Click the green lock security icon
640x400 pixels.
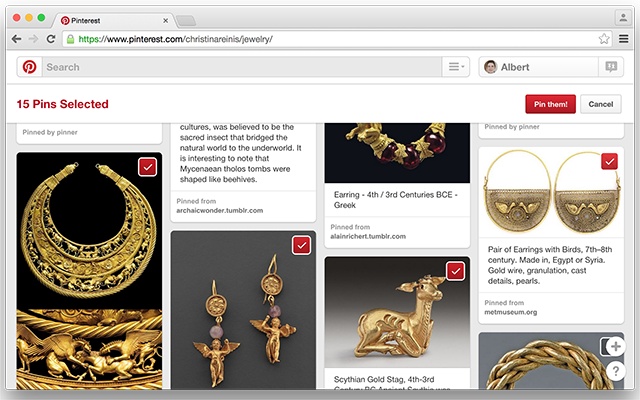pos(71,39)
